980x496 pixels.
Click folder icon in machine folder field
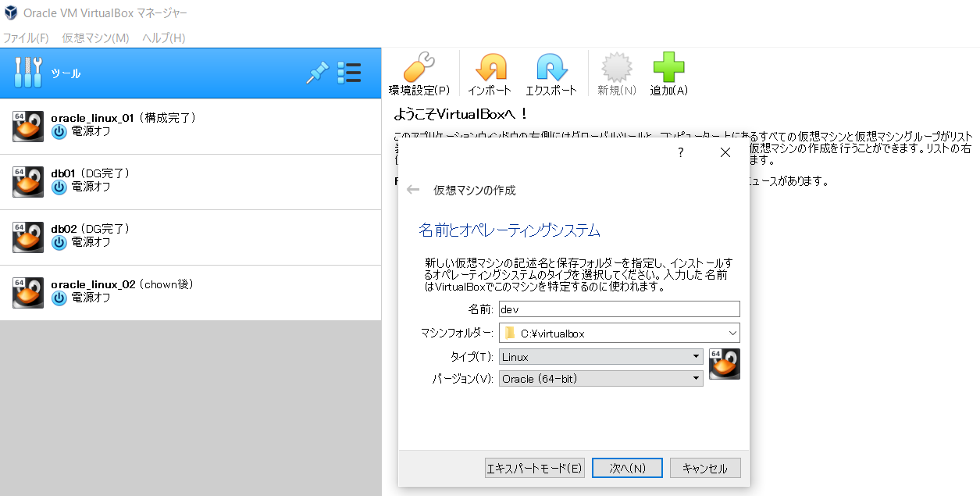pos(510,333)
